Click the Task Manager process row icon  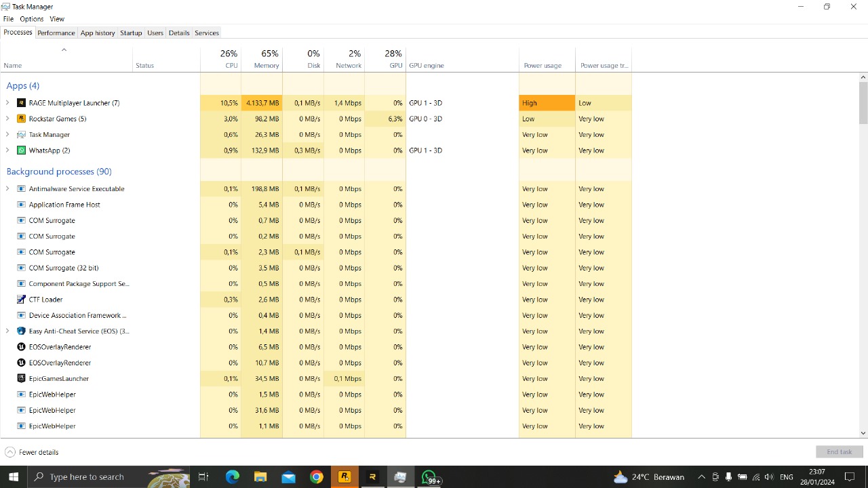[21, 134]
